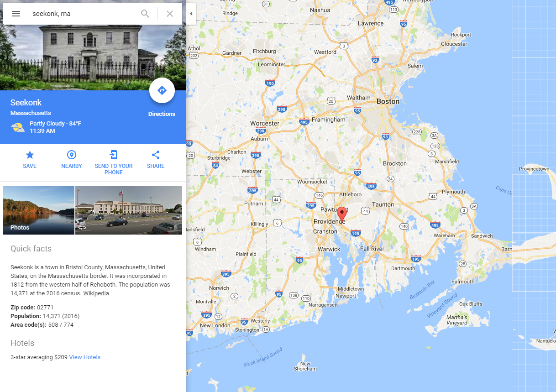Click the Worcester label on the map

265,123
